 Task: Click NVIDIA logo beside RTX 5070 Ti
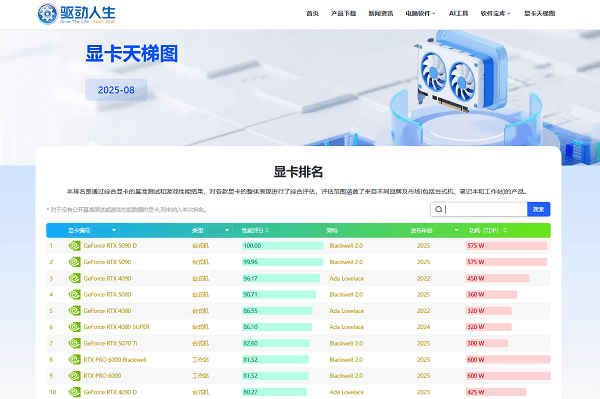(74, 344)
